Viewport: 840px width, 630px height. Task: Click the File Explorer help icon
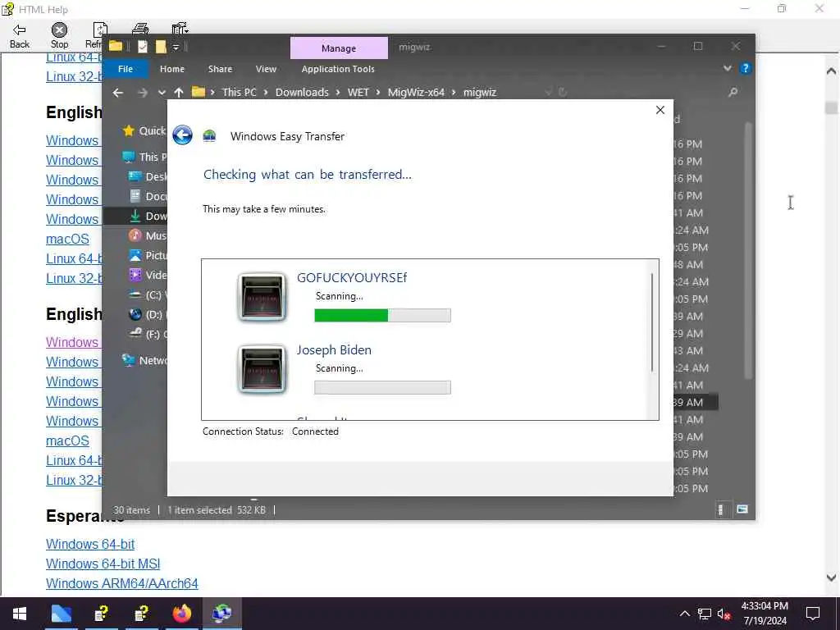(745, 69)
